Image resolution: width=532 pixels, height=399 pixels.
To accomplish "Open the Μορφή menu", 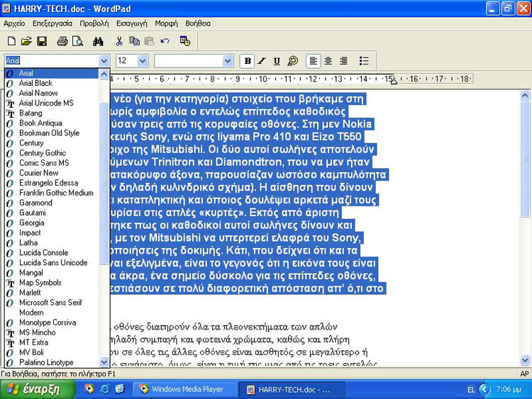I will click(166, 23).
